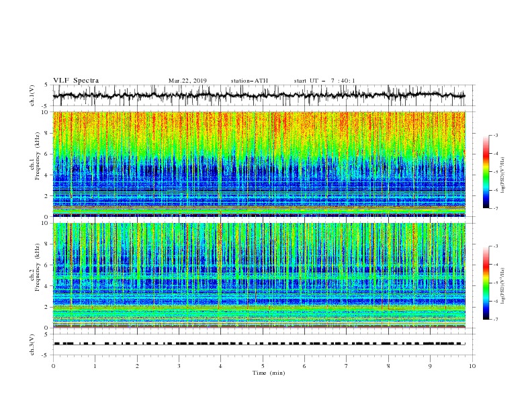The height and width of the screenshot is (411, 532).
Task: Click the 'ch.3(V)' axis label
Action: 32,345
